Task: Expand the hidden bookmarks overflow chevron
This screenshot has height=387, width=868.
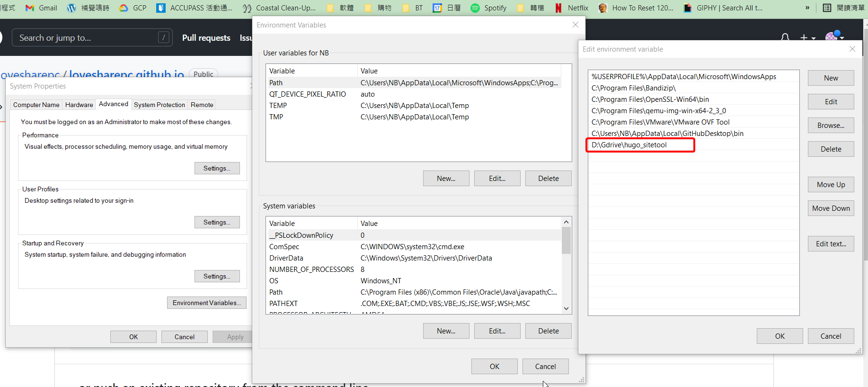Action: (807, 8)
